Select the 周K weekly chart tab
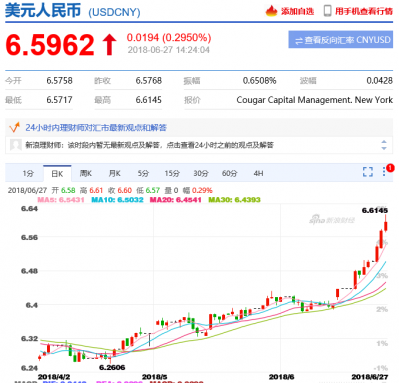399x383 pixels. (86, 173)
